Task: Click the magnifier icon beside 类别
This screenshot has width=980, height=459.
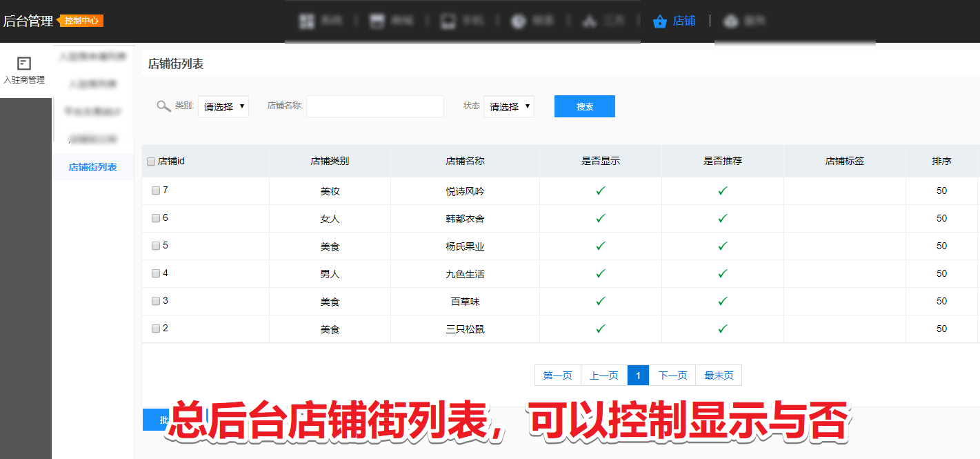Action: pyautogui.click(x=163, y=106)
